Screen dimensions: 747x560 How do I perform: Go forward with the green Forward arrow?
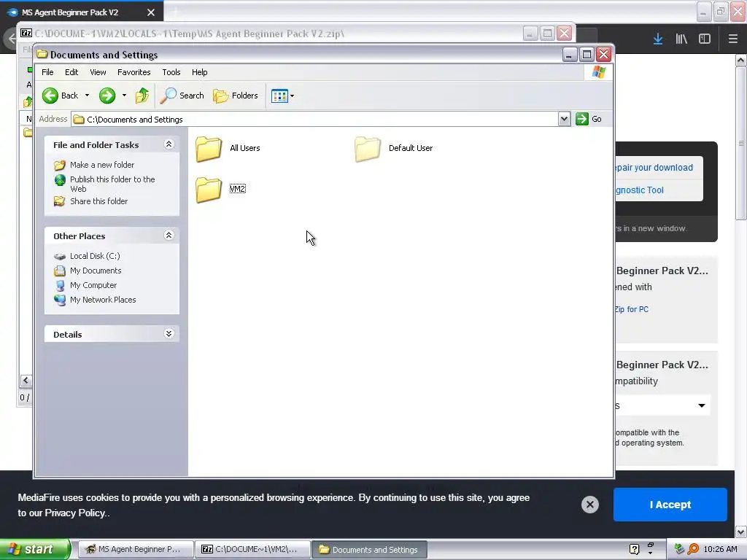[107, 96]
